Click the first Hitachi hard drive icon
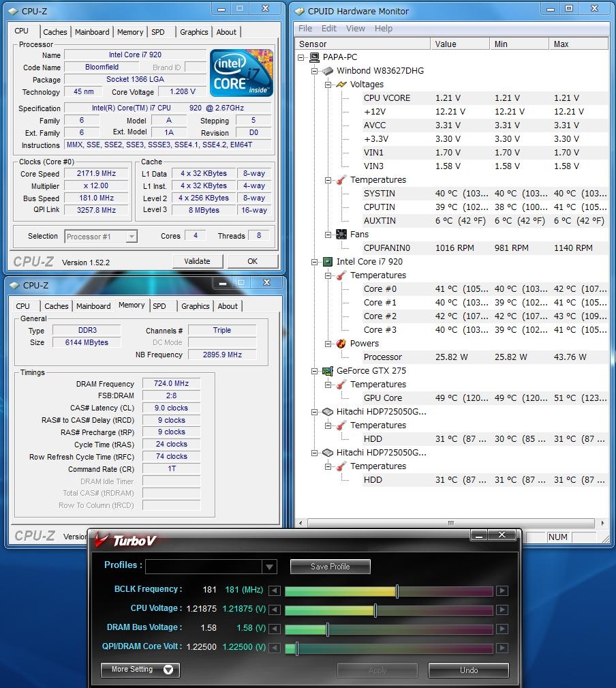This screenshot has width=616, height=688. pos(328,412)
